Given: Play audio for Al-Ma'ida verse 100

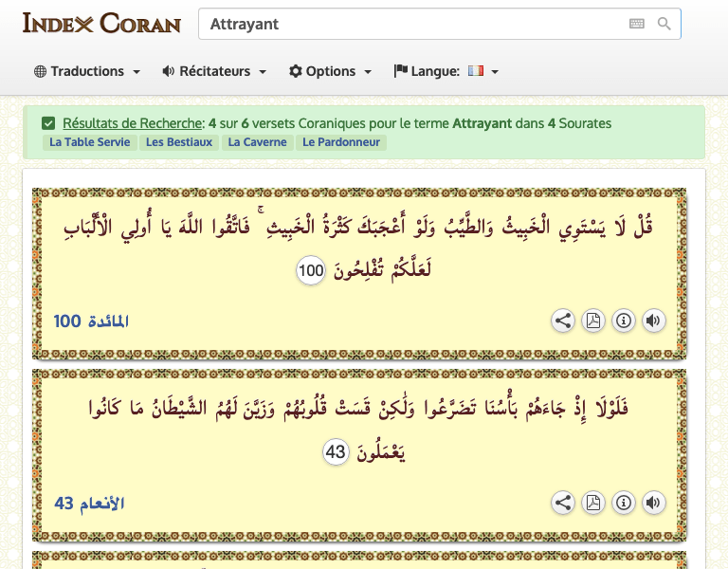Looking at the screenshot, I should 653,321.
